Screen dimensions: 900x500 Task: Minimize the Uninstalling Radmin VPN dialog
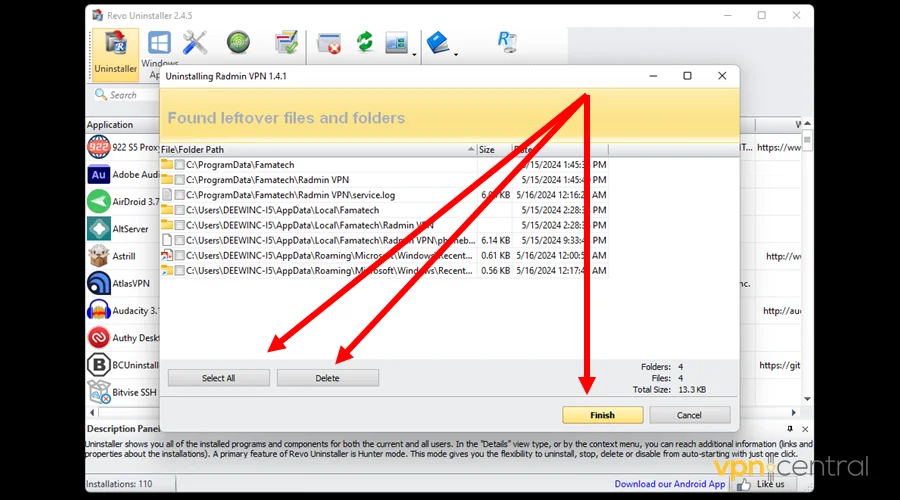pos(653,76)
